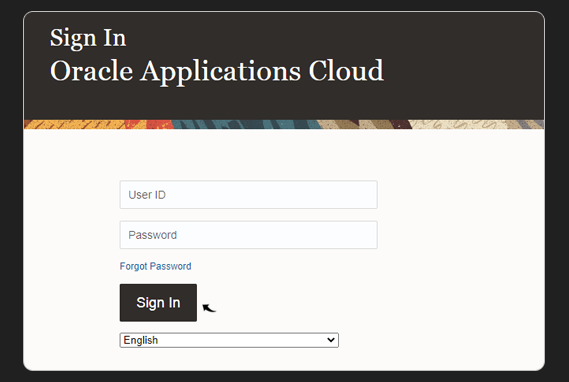Focus the User ID input field
This screenshot has height=382, width=569.
[249, 195]
